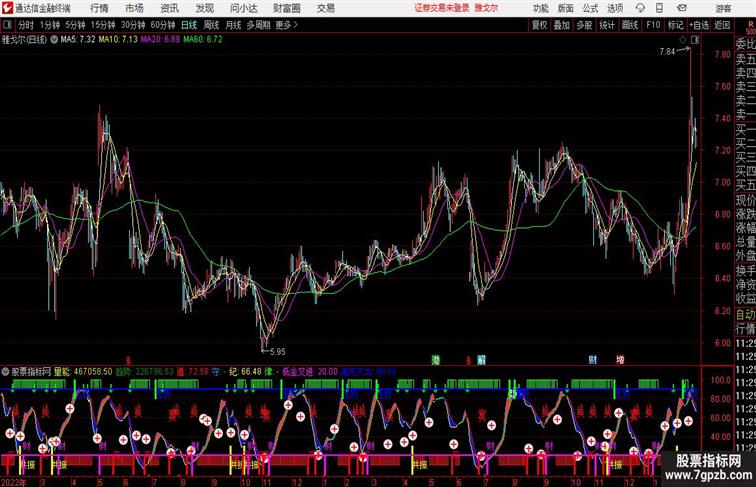
Task: Click the 量能 467058.50 indicator value
Action: (x=82, y=372)
